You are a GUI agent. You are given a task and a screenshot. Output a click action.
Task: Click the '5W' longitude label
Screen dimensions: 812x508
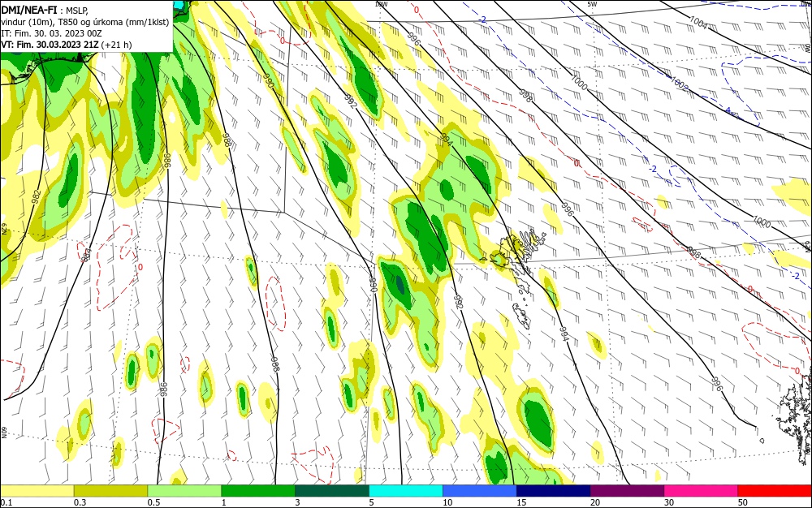[592, 4]
